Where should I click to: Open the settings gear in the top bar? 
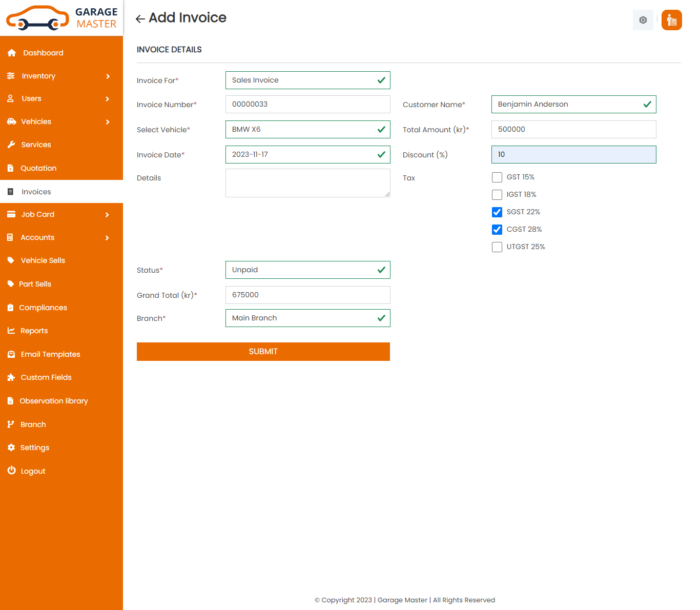[643, 20]
